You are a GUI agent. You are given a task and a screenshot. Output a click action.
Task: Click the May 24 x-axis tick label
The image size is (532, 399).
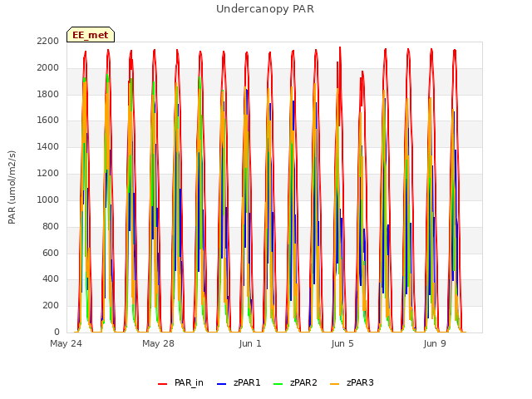pyautogui.click(x=66, y=343)
